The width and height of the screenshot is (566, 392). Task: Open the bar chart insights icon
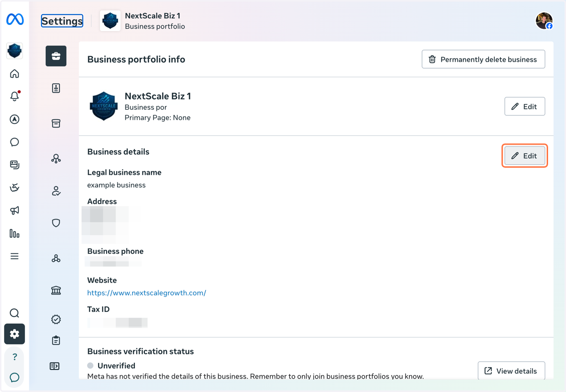[15, 233]
